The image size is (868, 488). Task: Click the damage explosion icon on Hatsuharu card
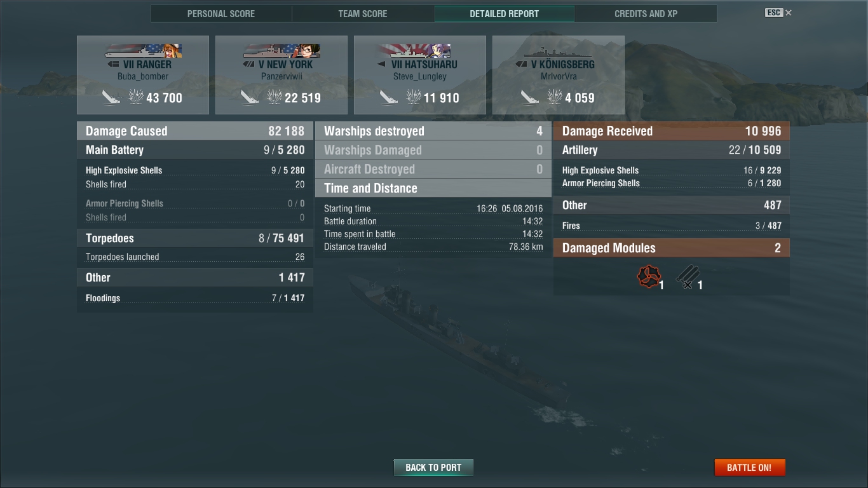(414, 97)
